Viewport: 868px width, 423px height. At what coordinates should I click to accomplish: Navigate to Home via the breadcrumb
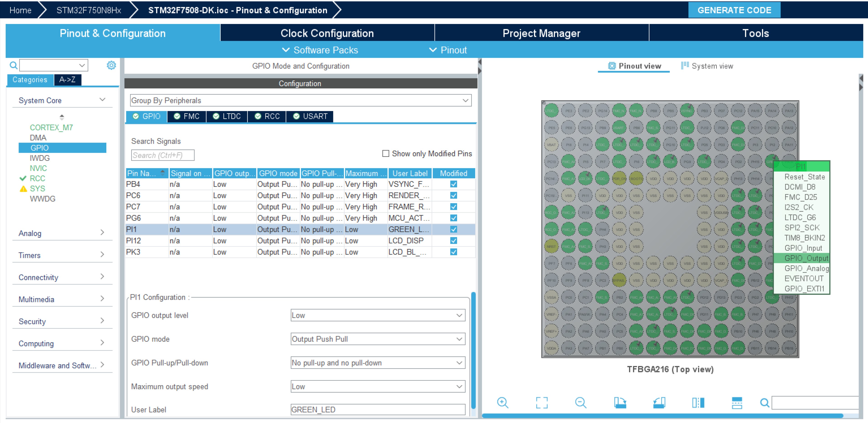click(x=20, y=10)
